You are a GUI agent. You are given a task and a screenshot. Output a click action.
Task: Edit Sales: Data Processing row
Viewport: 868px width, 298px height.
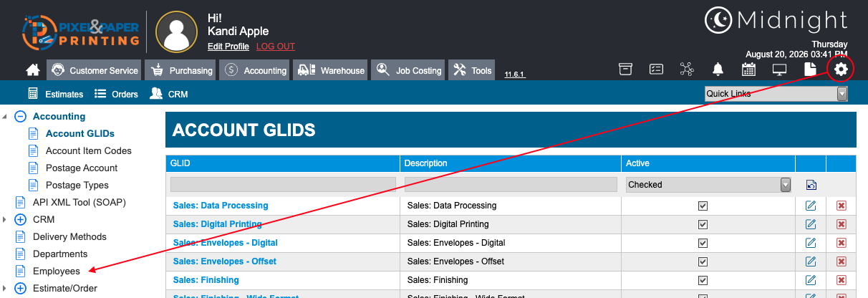(811, 206)
